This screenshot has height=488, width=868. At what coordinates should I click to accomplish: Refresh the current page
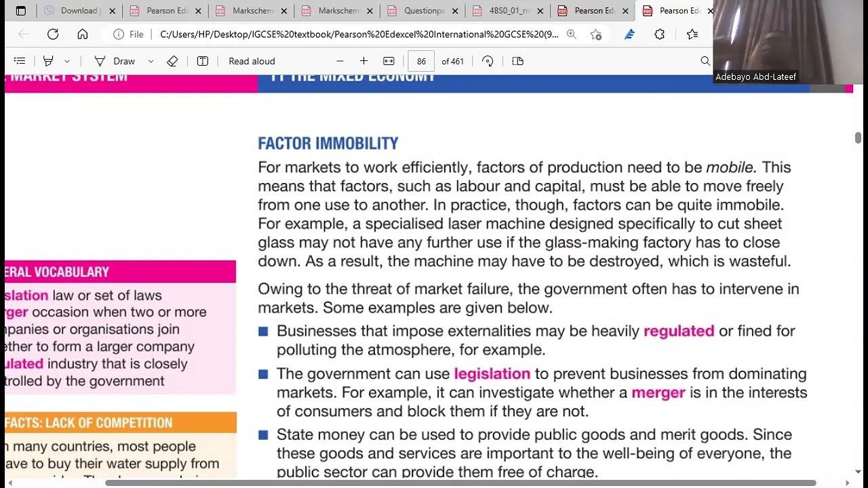(53, 35)
